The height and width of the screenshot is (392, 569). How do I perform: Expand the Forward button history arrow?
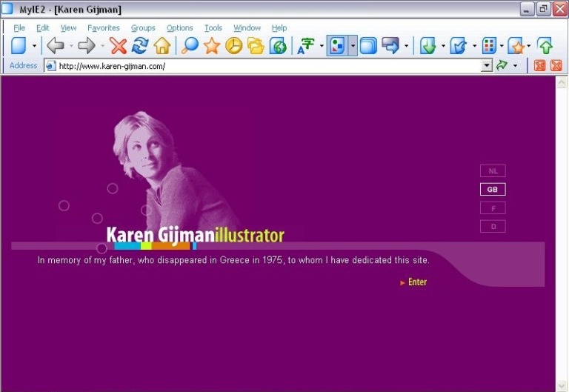click(x=102, y=46)
